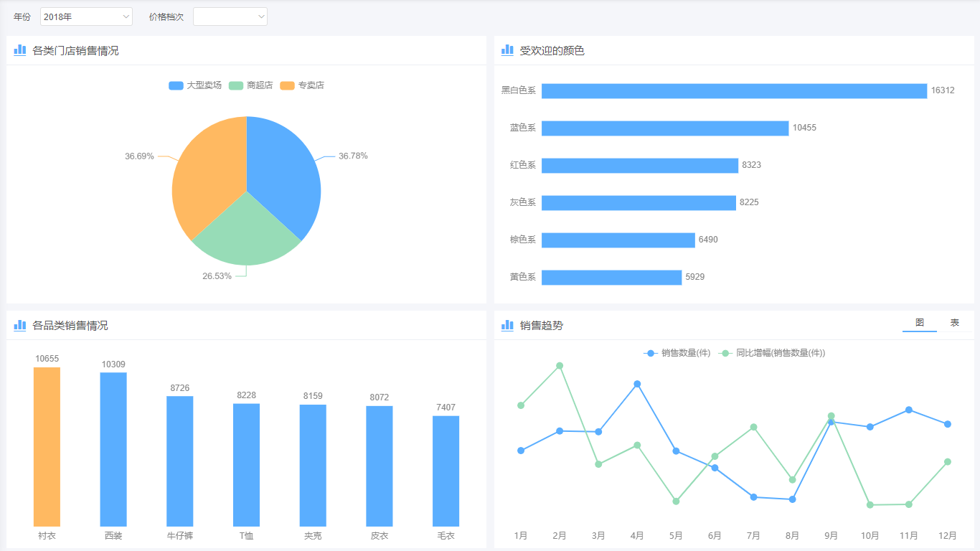
Task: Click the 蓝色系 bar showing 10455
Action: (x=665, y=128)
